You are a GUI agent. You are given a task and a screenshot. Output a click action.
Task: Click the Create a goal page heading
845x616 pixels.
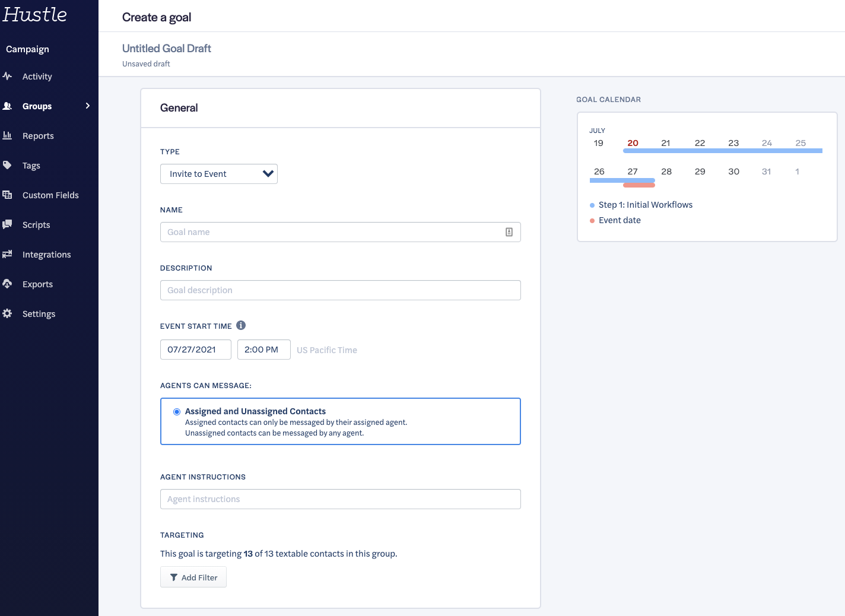157,17
